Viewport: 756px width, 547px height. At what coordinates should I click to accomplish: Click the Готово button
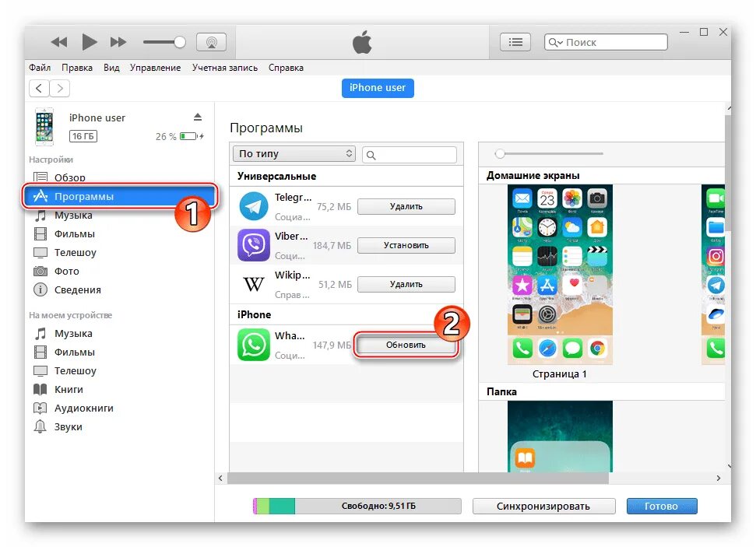662,506
